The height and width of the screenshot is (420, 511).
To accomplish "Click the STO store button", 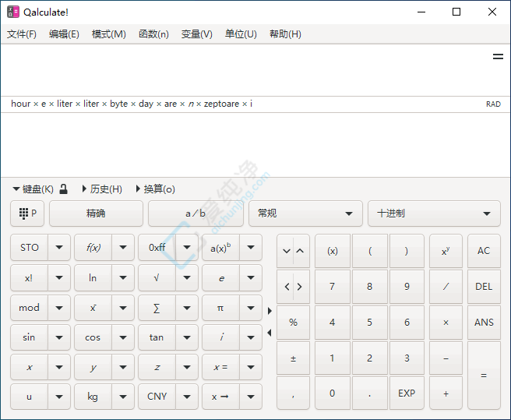I will pos(30,248).
